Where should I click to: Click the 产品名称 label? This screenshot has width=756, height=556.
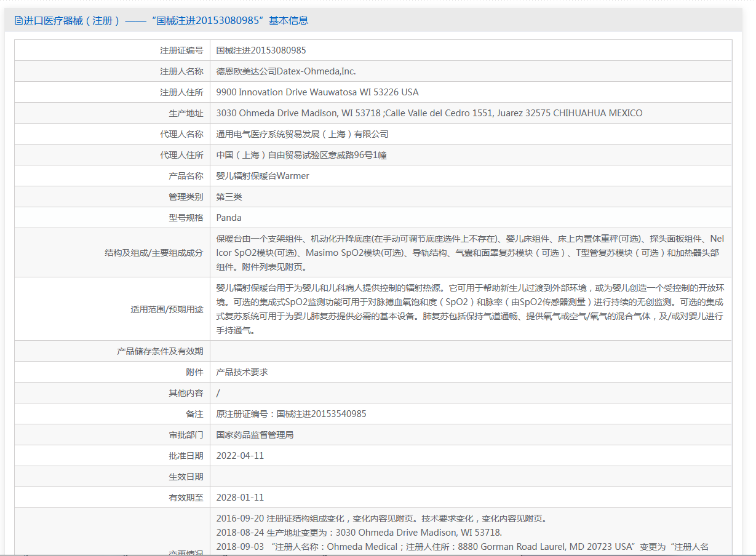point(186,176)
